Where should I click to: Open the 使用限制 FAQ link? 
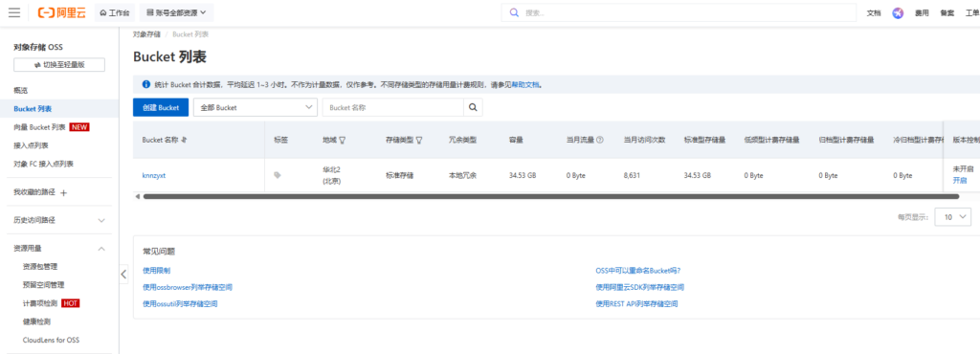tap(156, 271)
